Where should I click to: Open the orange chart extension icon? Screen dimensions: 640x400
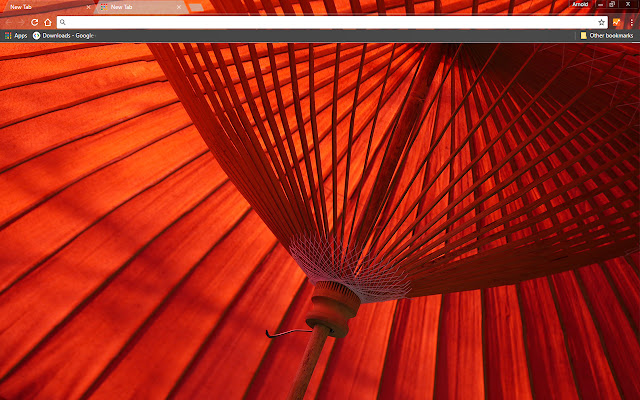[616, 22]
